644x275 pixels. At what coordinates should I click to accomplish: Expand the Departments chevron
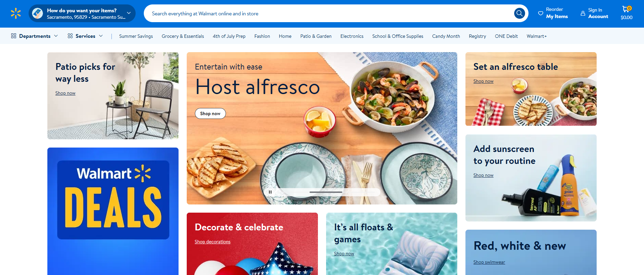[56, 36]
